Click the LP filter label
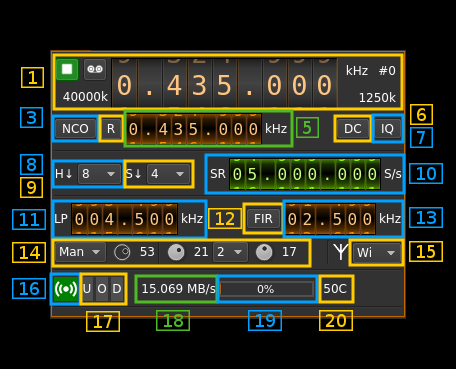Screen dimensions: 456x369 [61, 219]
